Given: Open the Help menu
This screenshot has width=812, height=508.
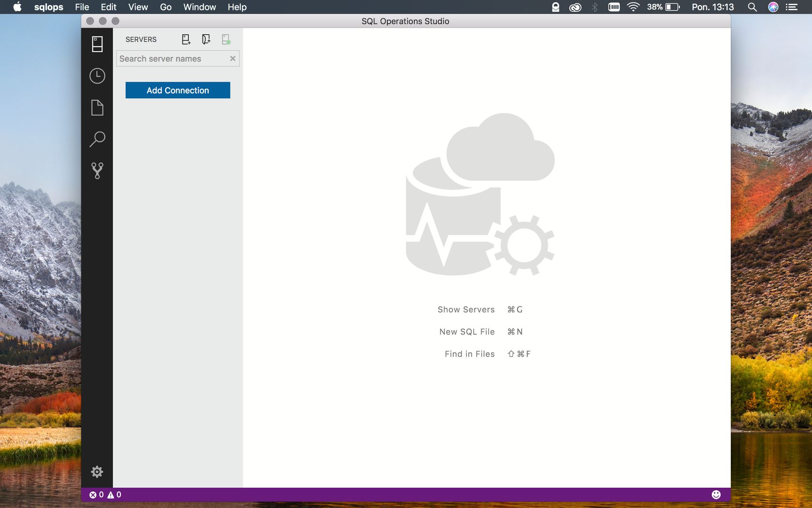Looking at the screenshot, I should 237,7.
